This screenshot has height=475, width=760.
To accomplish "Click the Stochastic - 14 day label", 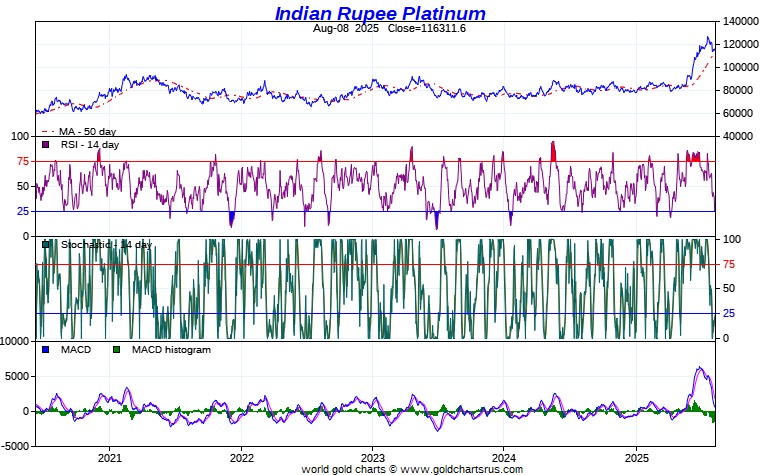I will tap(106, 245).
